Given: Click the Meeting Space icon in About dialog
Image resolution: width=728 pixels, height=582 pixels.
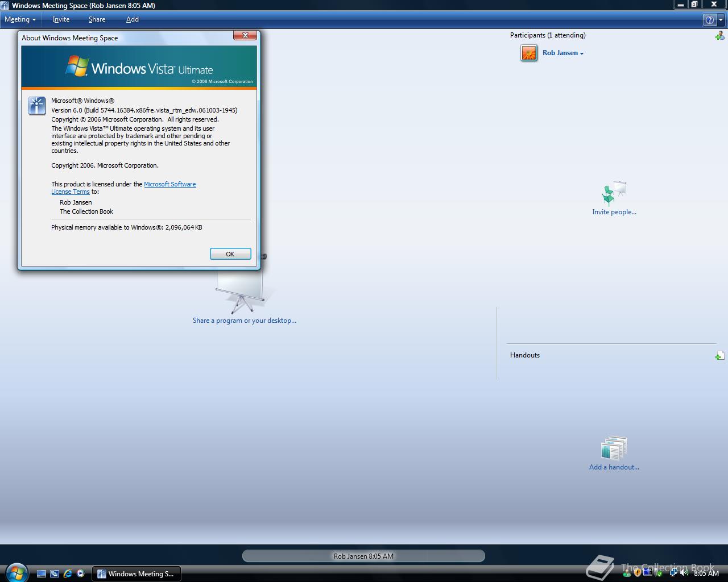Looking at the screenshot, I should (x=37, y=106).
